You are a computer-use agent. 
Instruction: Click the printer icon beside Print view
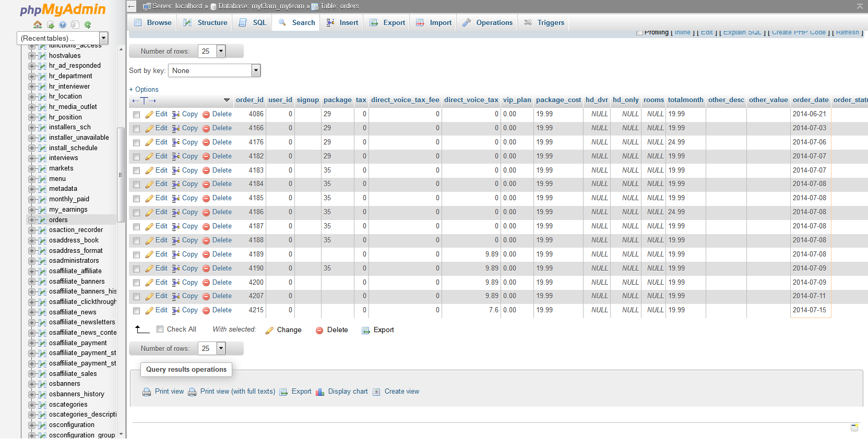tap(147, 392)
